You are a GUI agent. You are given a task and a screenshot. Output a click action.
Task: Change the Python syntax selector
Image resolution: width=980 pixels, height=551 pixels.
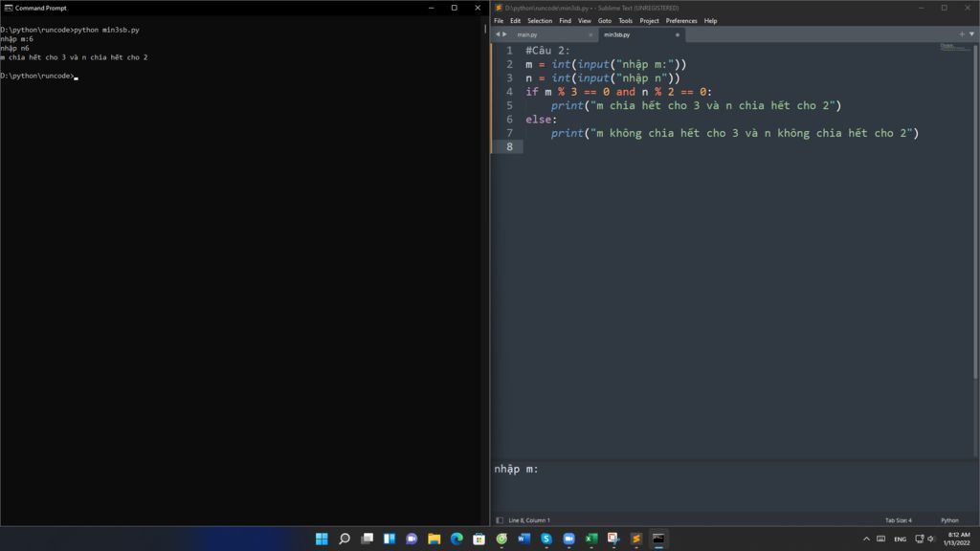(949, 519)
